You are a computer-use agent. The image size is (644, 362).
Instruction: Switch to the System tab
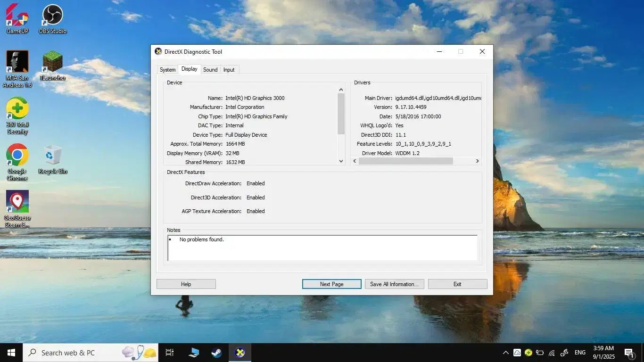(x=167, y=70)
